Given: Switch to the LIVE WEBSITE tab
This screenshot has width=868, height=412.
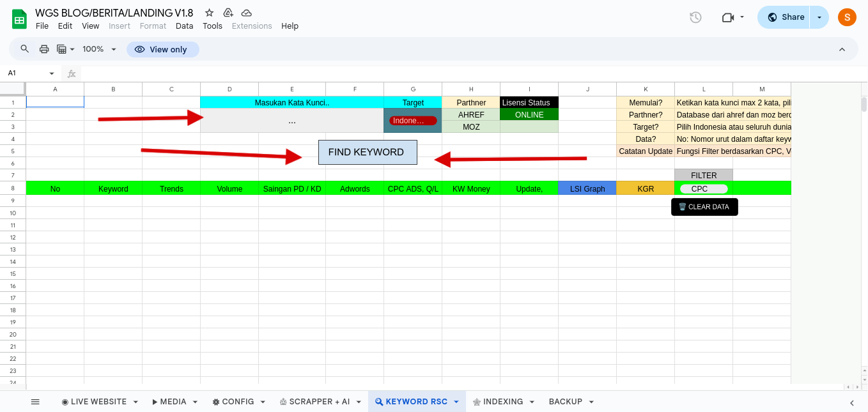Looking at the screenshot, I should point(94,402).
